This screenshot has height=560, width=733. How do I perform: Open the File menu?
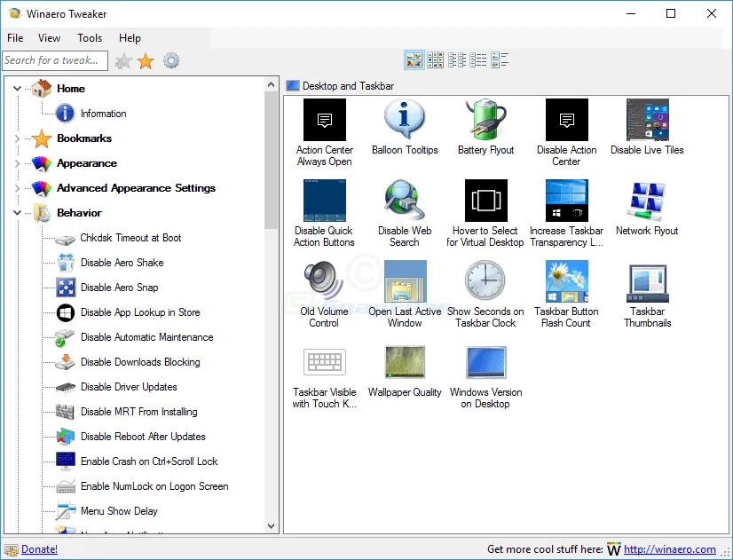[15, 38]
